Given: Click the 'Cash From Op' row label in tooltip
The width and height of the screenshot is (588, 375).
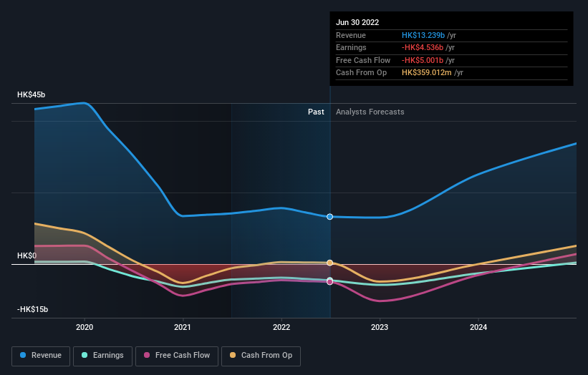Looking at the screenshot, I should click(361, 73).
